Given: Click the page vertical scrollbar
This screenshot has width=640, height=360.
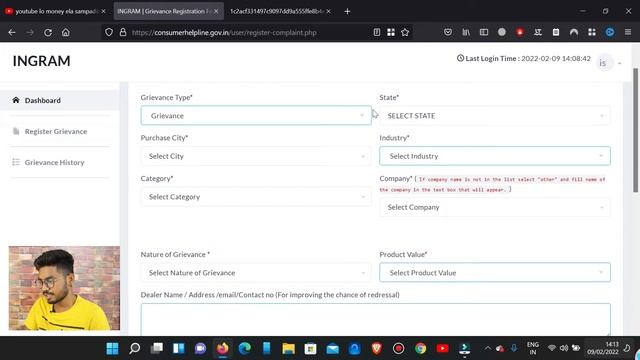Looking at the screenshot, I should [635, 130].
